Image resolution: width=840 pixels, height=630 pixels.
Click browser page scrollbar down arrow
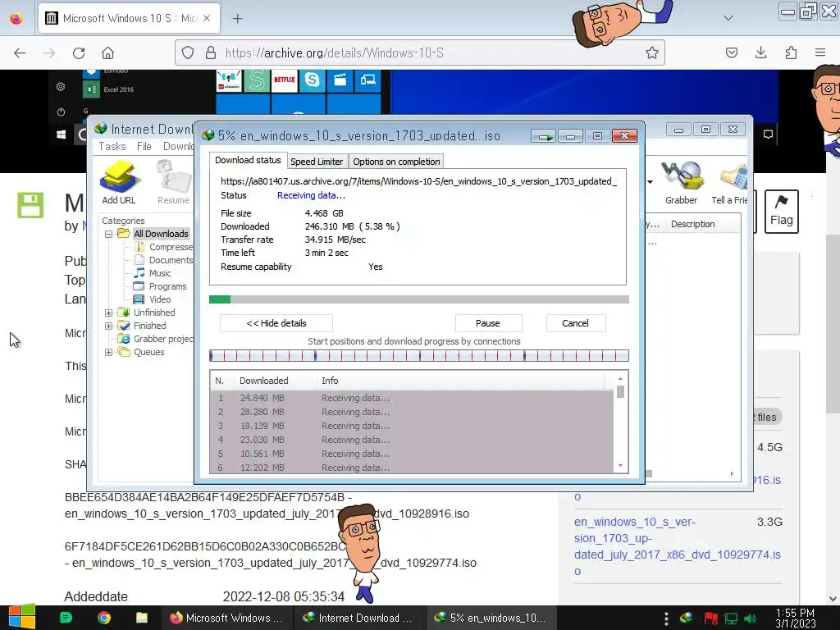833,598
